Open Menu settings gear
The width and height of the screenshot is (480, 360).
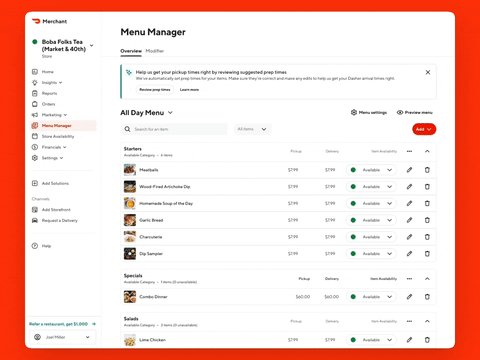[369, 113]
